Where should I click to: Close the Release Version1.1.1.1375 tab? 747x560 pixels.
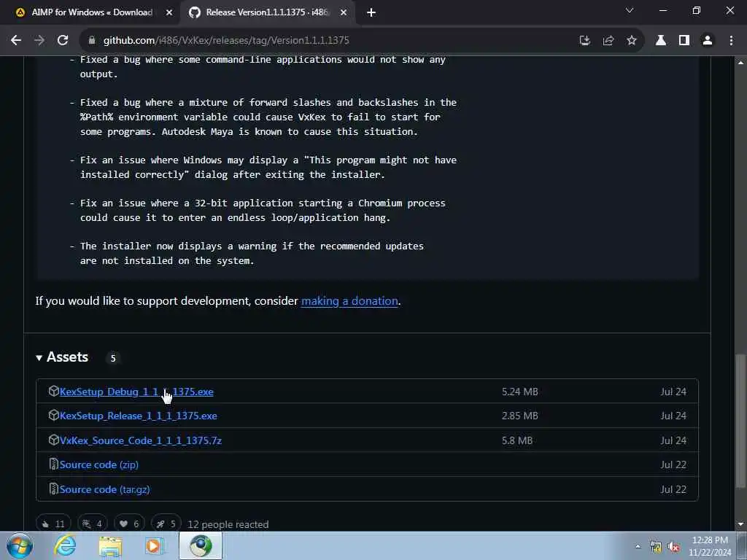click(344, 12)
